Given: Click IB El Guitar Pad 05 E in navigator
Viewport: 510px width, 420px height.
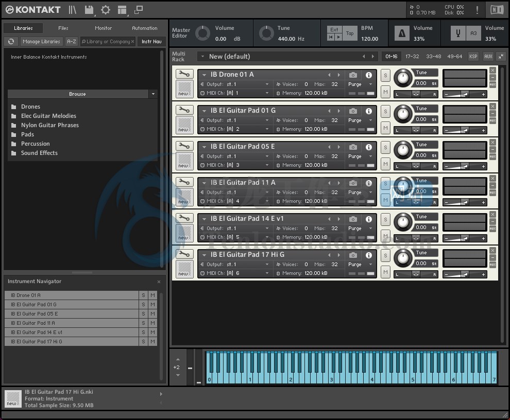Looking at the screenshot, I should pyautogui.click(x=72, y=313).
